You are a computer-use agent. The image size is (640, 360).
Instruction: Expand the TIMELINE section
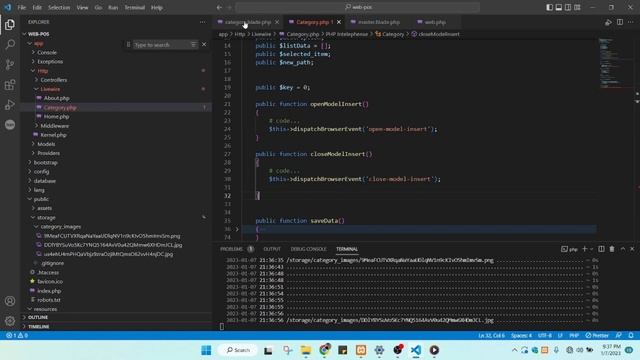[38, 327]
